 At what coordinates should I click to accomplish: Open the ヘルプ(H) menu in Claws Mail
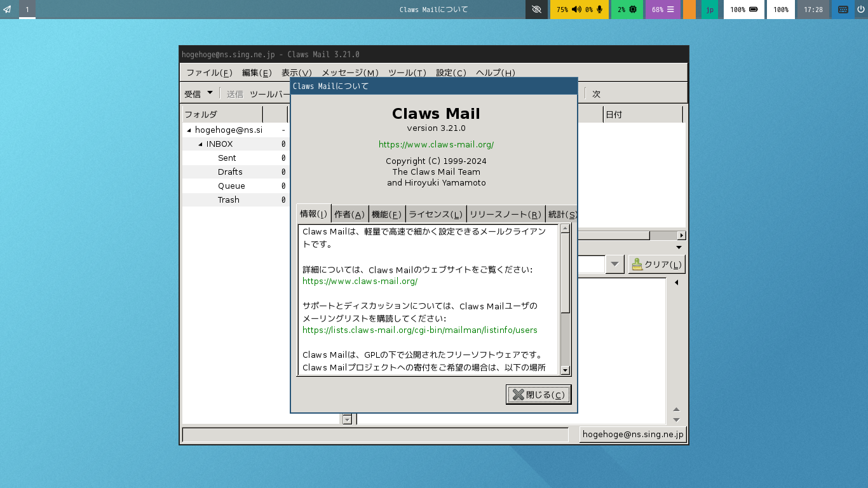[x=496, y=72]
